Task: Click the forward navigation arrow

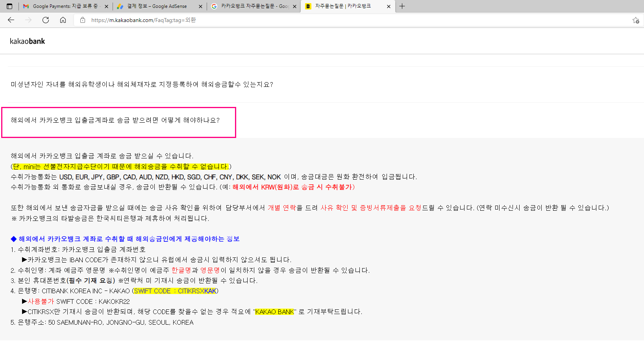Action: click(x=28, y=20)
